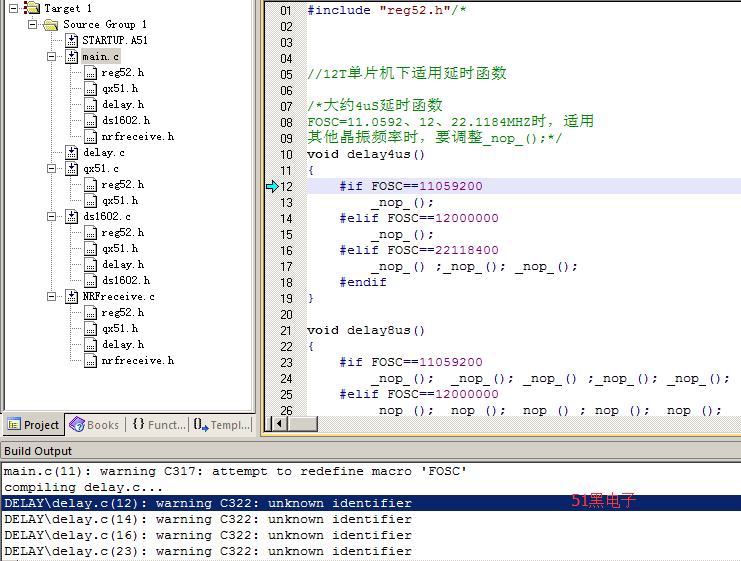This screenshot has height=561, width=741.
Task: Click the Build Output panel title
Action: click(38, 451)
